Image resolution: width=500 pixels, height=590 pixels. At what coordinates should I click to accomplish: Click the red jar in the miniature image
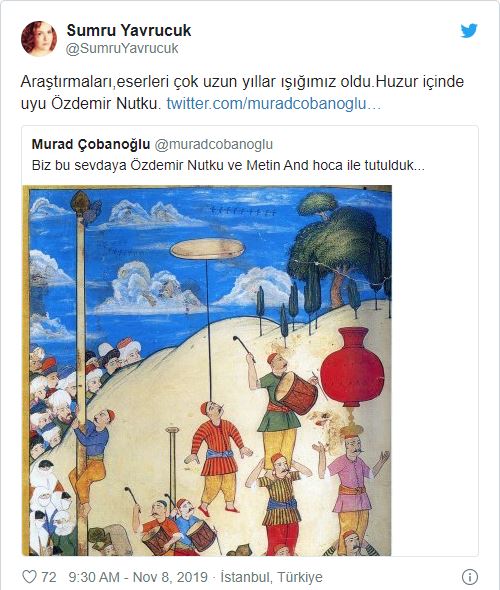click(352, 368)
